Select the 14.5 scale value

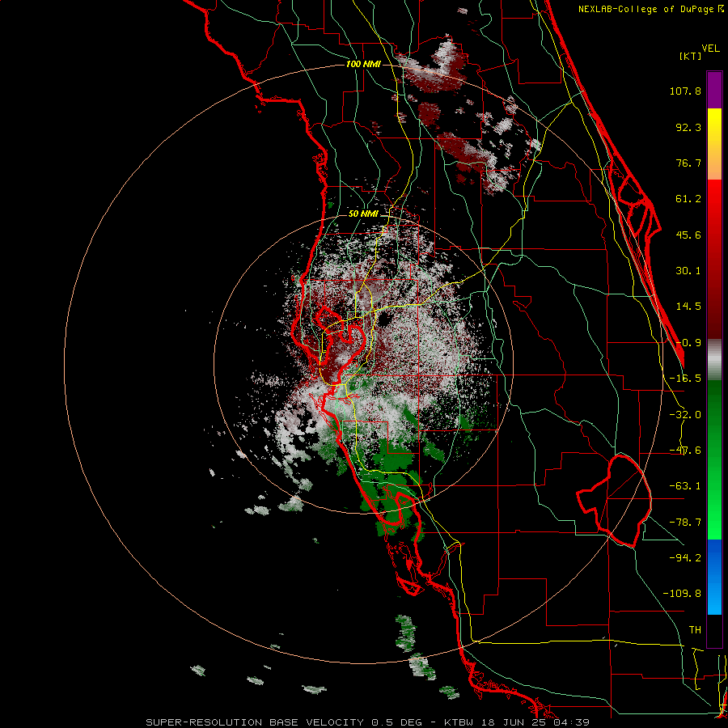688,307
